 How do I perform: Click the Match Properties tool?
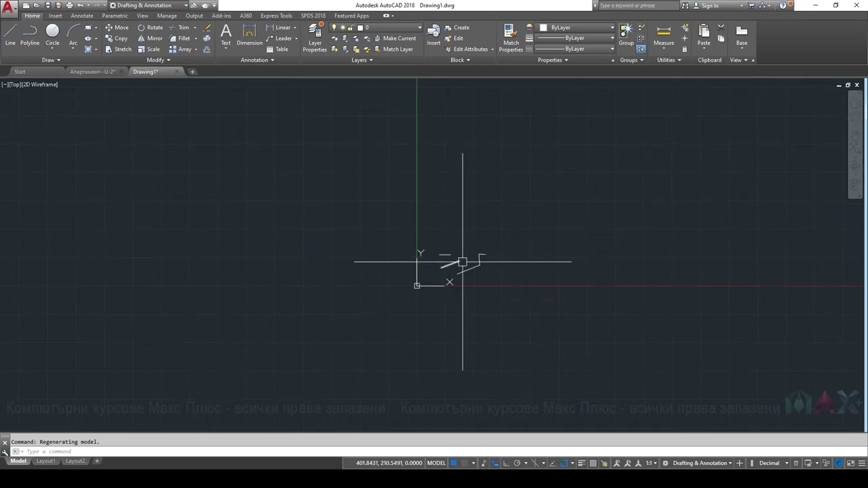[x=511, y=37]
